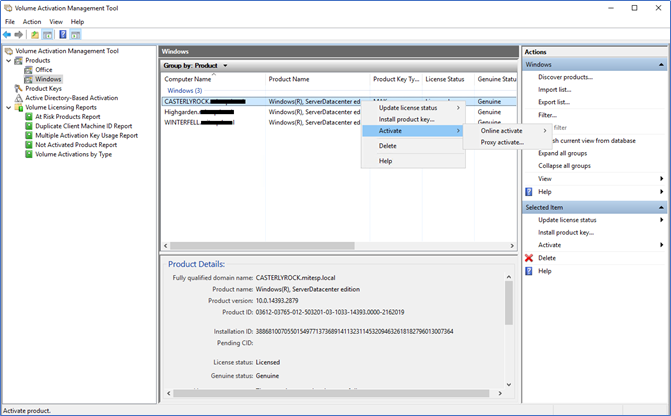Image resolution: width=671 pixels, height=416 pixels.
Task: Click the Up one level folder icon
Action: [35, 35]
